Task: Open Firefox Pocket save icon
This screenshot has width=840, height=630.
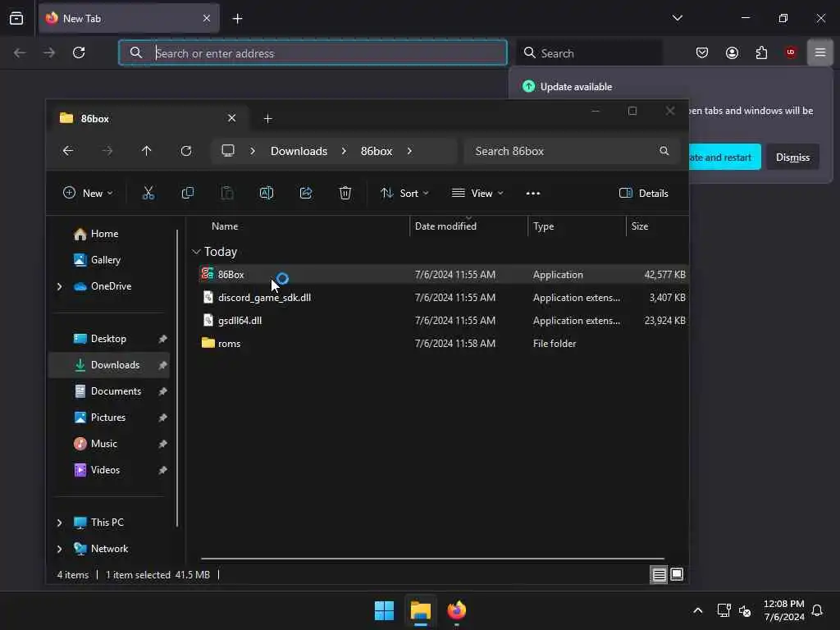Action: [x=702, y=52]
